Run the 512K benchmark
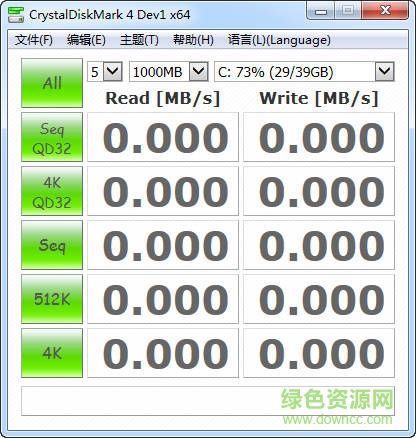The height and width of the screenshot is (438, 416). 52,299
